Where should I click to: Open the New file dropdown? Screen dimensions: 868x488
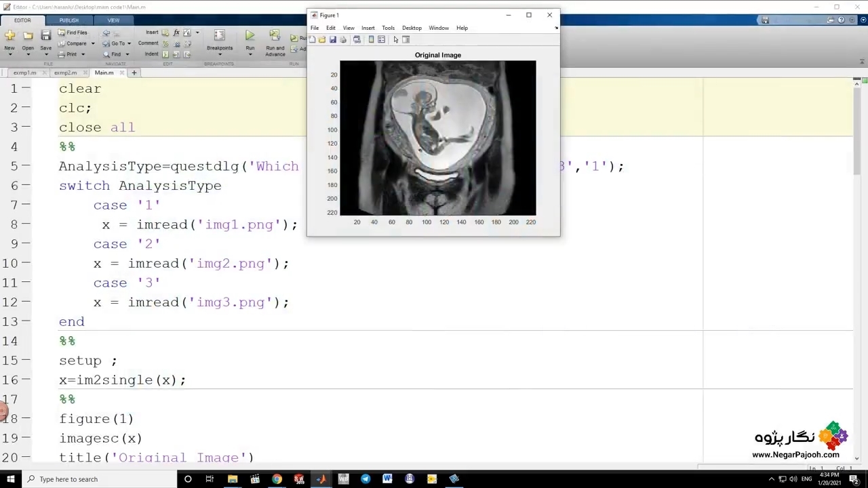(x=9, y=54)
